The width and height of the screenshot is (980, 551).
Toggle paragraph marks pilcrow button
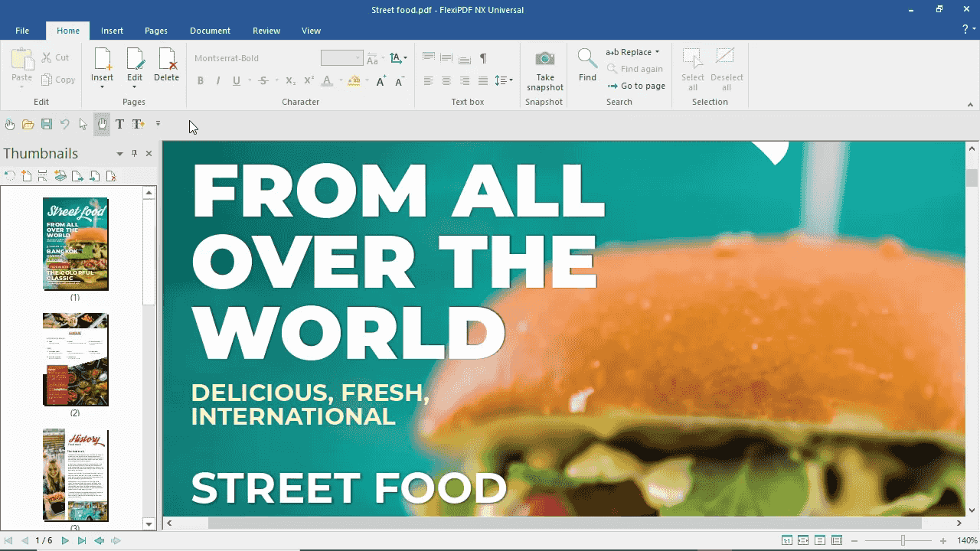click(483, 58)
